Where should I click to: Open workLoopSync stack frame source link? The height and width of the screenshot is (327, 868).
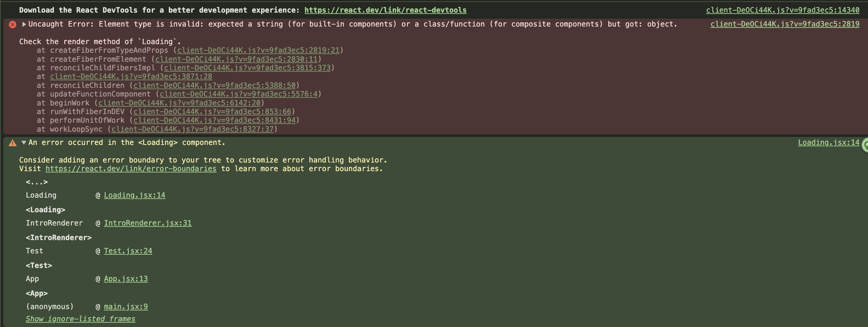coord(192,129)
